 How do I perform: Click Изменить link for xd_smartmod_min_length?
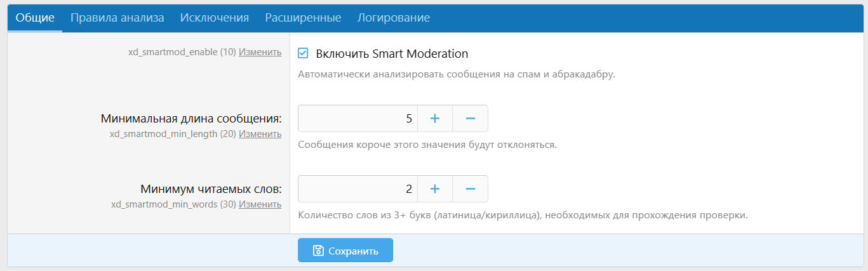tap(260, 134)
